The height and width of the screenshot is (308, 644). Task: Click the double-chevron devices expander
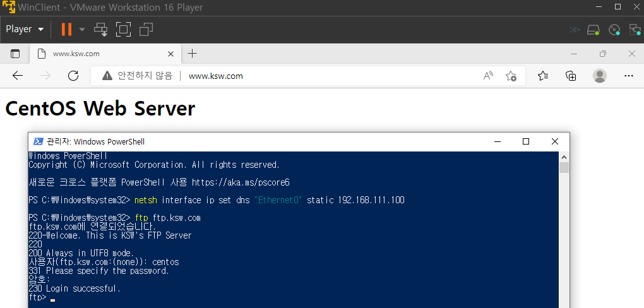click(575, 30)
